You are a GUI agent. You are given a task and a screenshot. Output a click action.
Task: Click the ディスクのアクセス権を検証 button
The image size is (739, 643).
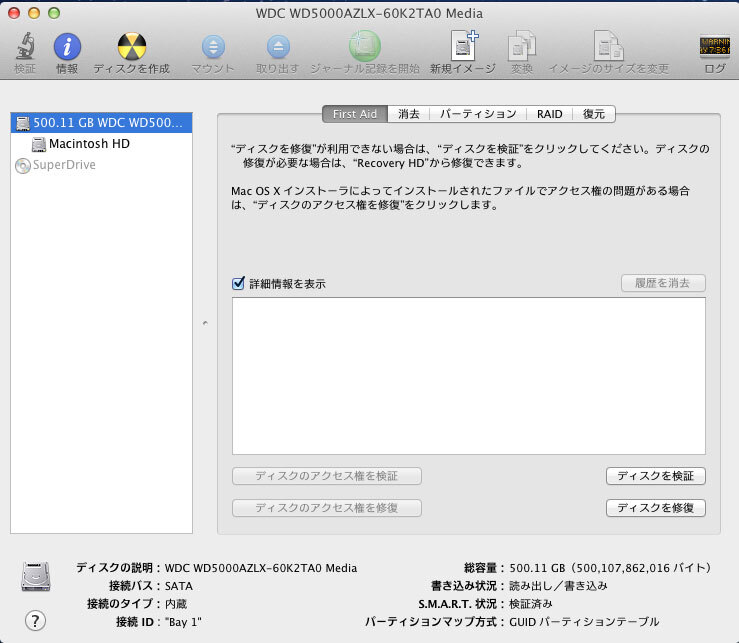point(327,476)
